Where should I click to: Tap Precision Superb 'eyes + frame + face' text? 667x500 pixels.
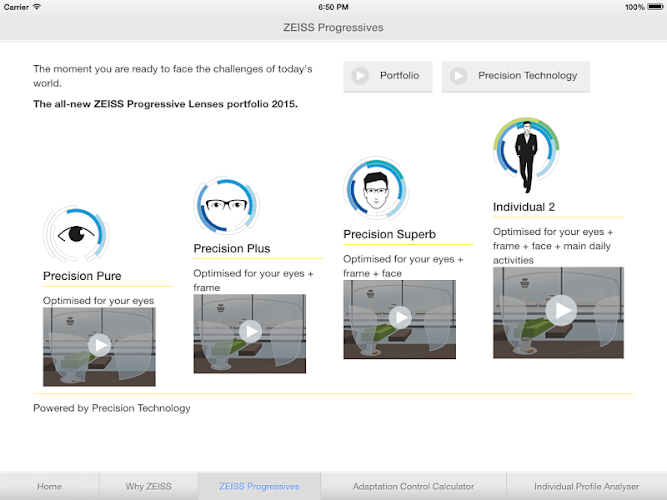403,266
